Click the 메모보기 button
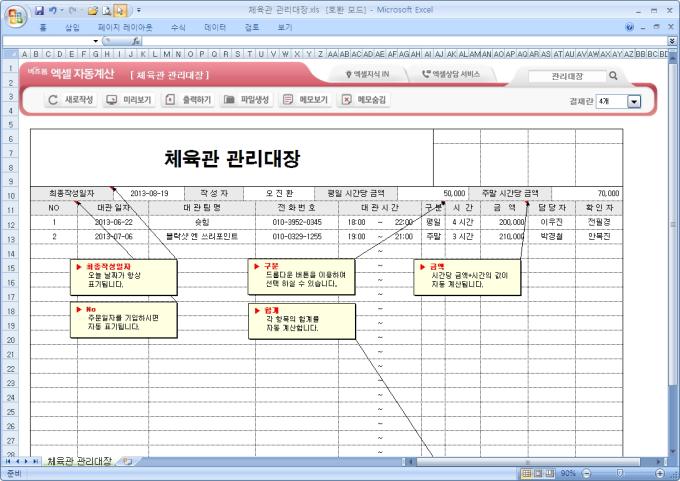Viewport: 680px width, 481px height. click(x=305, y=100)
